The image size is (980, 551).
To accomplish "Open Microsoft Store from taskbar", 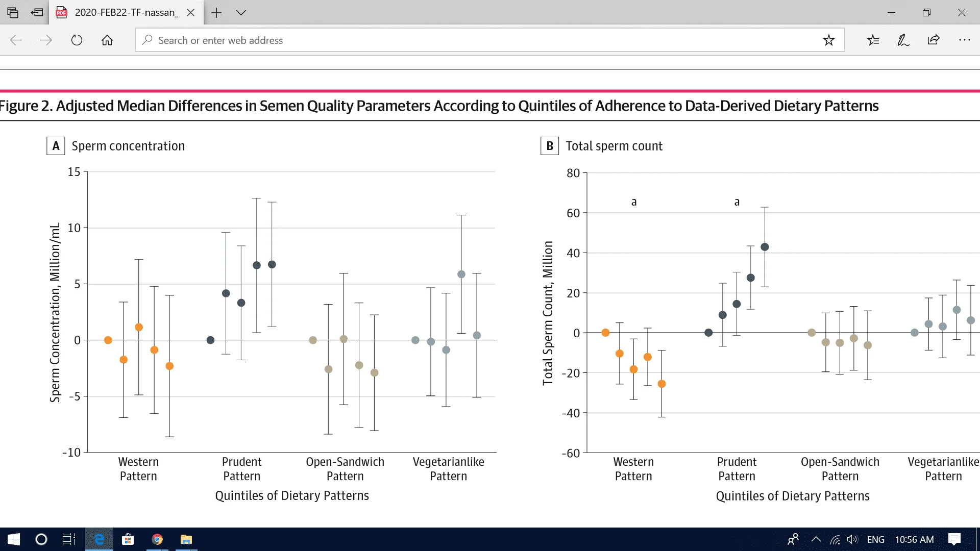I will tap(128, 539).
